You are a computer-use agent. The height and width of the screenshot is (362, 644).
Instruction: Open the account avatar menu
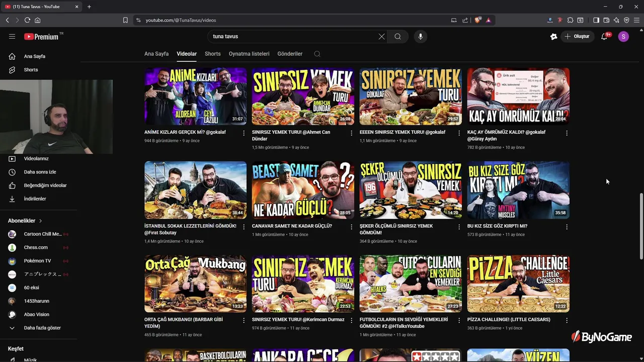point(623,36)
